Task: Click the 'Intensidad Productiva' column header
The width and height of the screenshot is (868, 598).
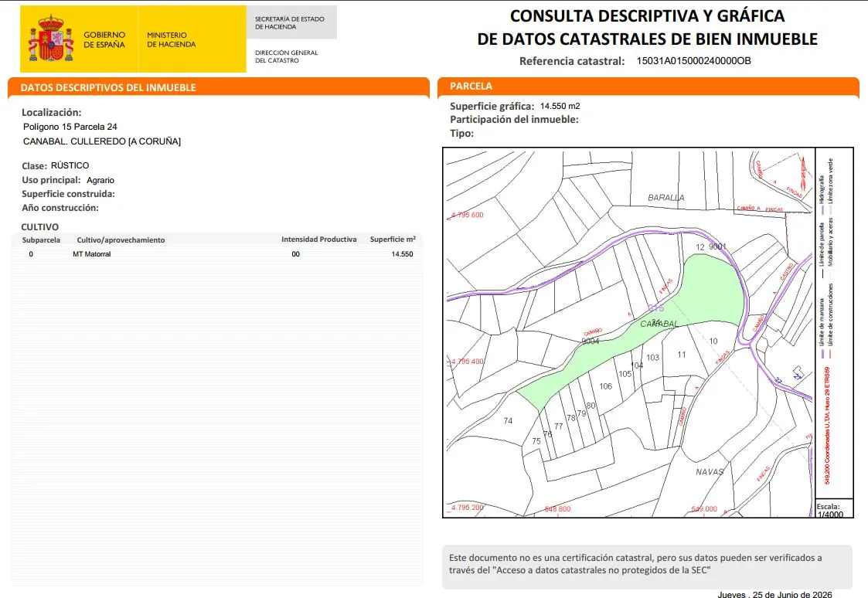Action: tap(319, 240)
